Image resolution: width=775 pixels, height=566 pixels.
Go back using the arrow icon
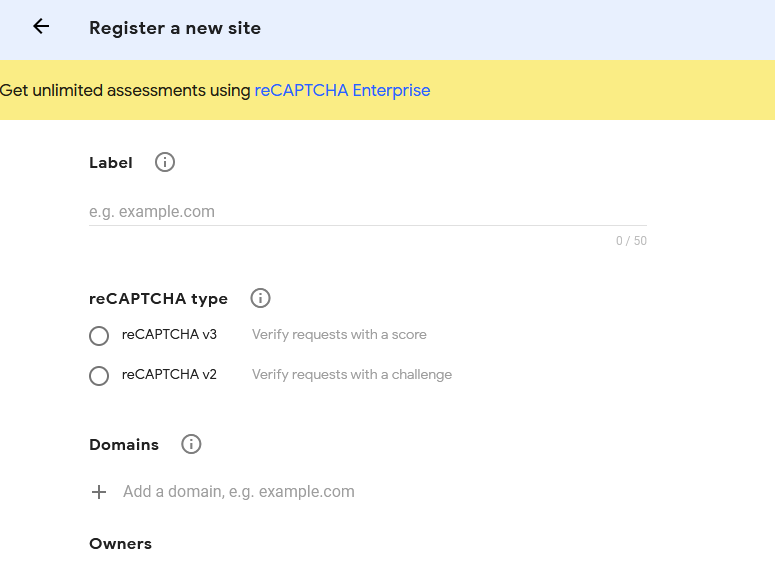coord(41,26)
